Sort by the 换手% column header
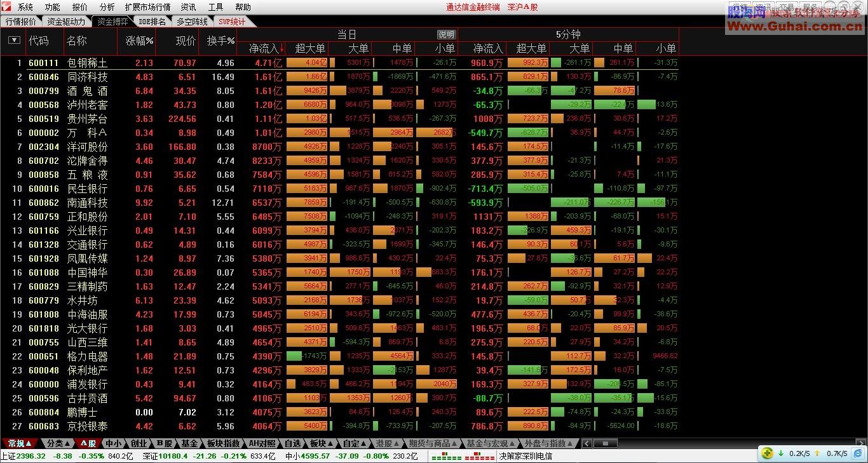868x463 pixels. (221, 41)
